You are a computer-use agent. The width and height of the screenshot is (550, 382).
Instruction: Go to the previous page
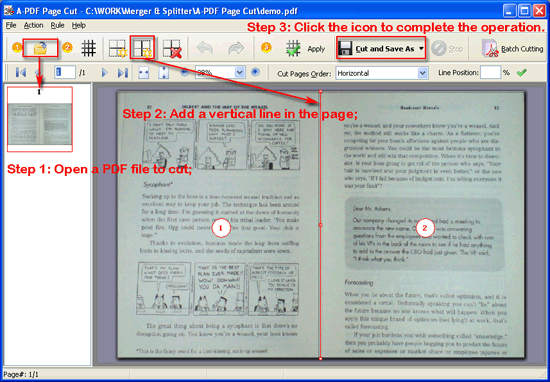(x=38, y=73)
